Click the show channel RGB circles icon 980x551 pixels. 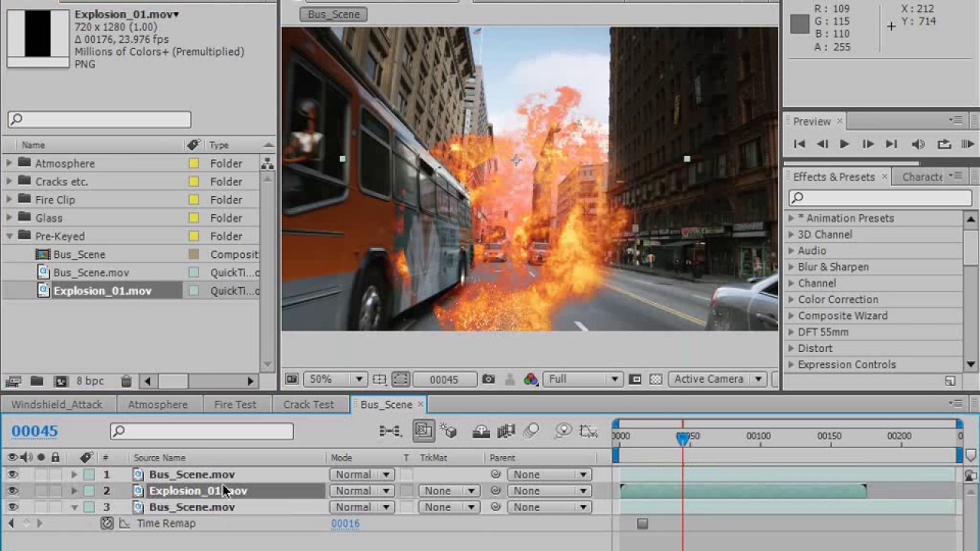(x=531, y=379)
